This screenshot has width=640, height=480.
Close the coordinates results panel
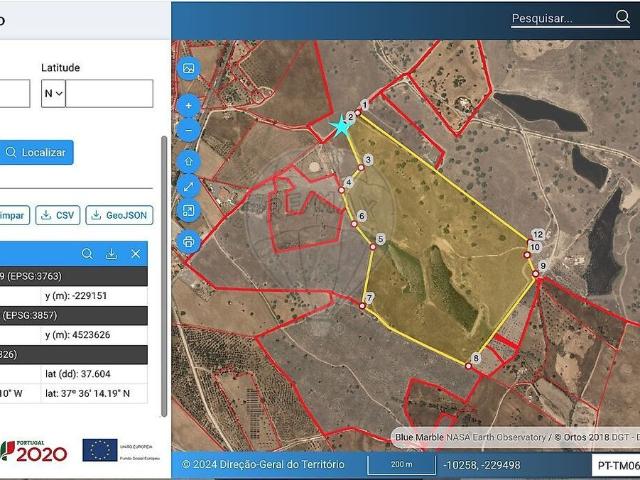(x=136, y=254)
